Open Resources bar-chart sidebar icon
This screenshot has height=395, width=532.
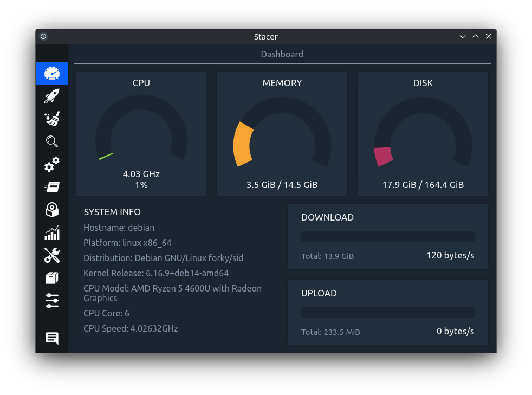52,233
